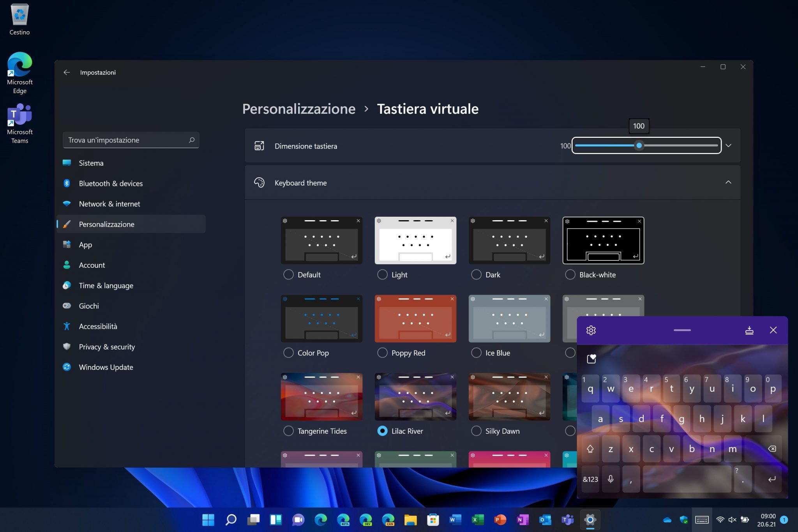
Task: Open touch keyboard settings gear icon
Action: click(x=591, y=330)
